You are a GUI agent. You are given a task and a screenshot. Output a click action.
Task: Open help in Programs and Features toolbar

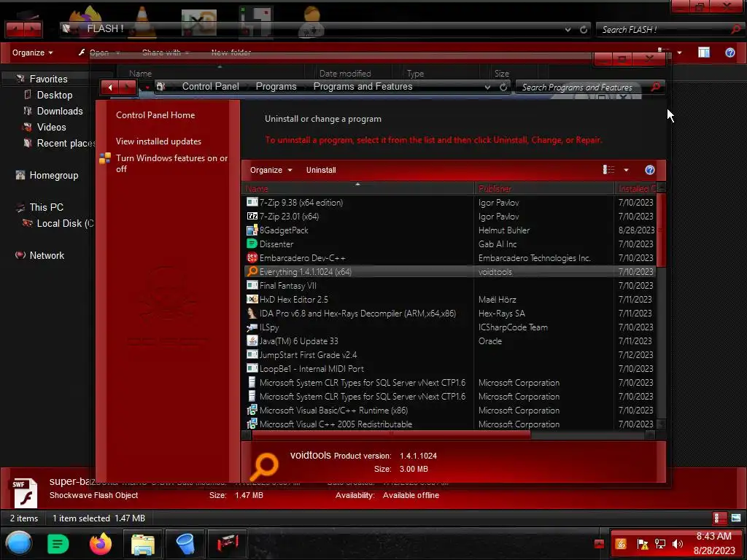[649, 170]
